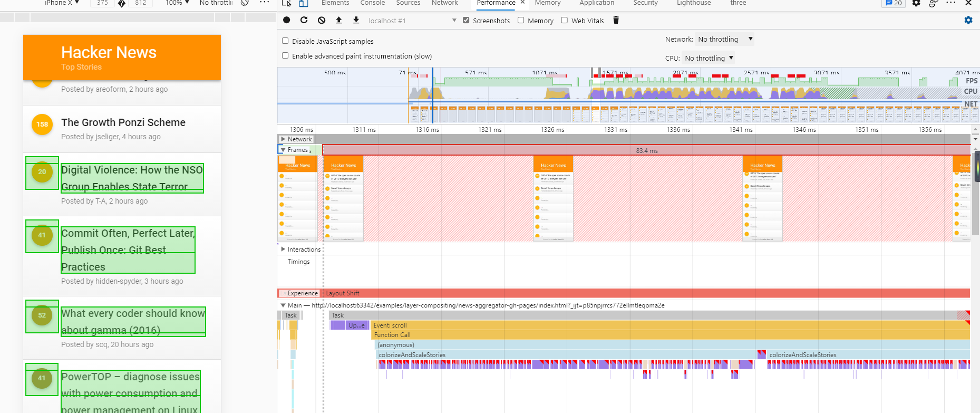Viewport: 980px width, 413px height.
Task: Enable the Web Vitals checkbox
Action: (565, 21)
